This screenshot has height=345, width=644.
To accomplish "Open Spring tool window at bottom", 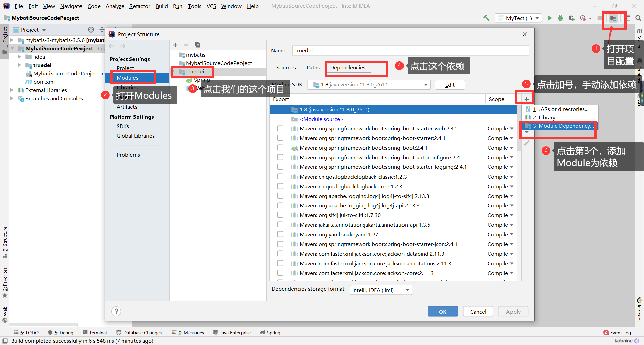I will (270, 333).
